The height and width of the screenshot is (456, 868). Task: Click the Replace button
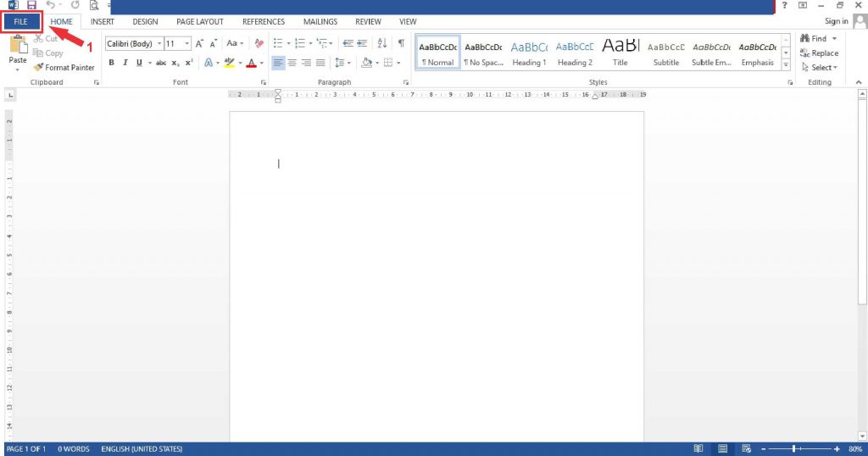pos(819,53)
